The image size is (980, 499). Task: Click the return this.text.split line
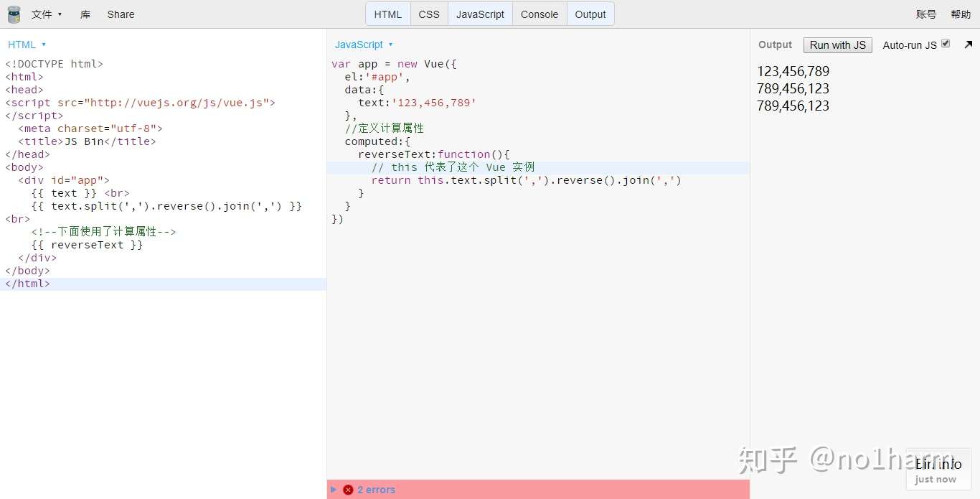pyautogui.click(x=526, y=180)
